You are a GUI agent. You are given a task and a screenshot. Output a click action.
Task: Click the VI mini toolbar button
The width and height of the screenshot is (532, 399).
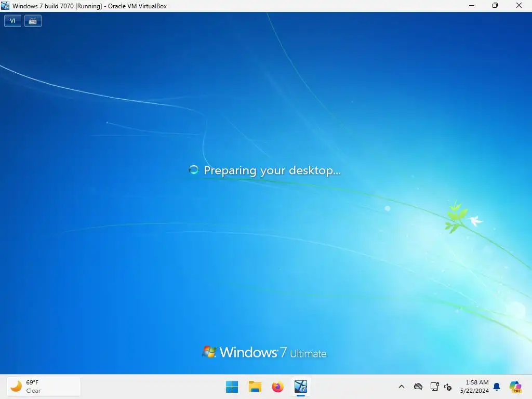pyautogui.click(x=12, y=21)
